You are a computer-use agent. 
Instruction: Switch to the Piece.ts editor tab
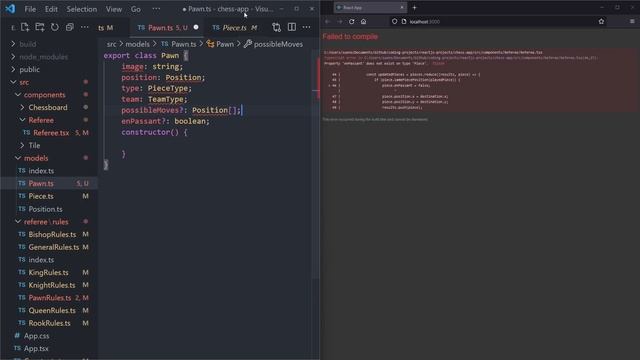pos(235,27)
